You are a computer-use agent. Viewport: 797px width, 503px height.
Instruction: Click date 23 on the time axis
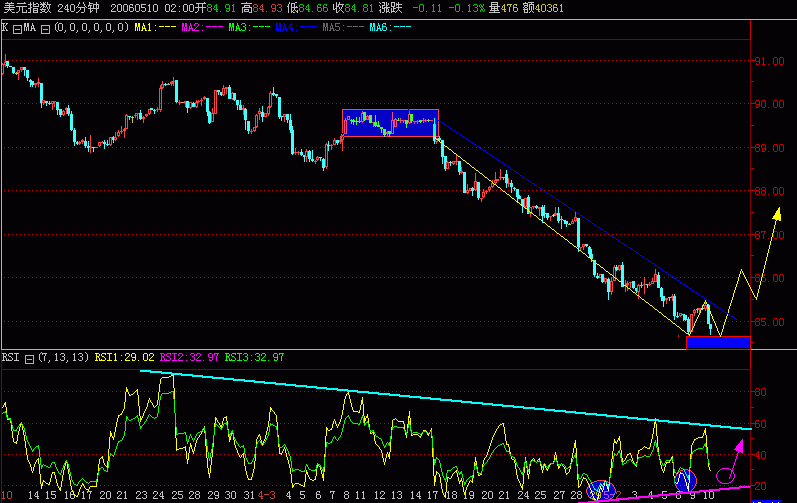click(141, 495)
